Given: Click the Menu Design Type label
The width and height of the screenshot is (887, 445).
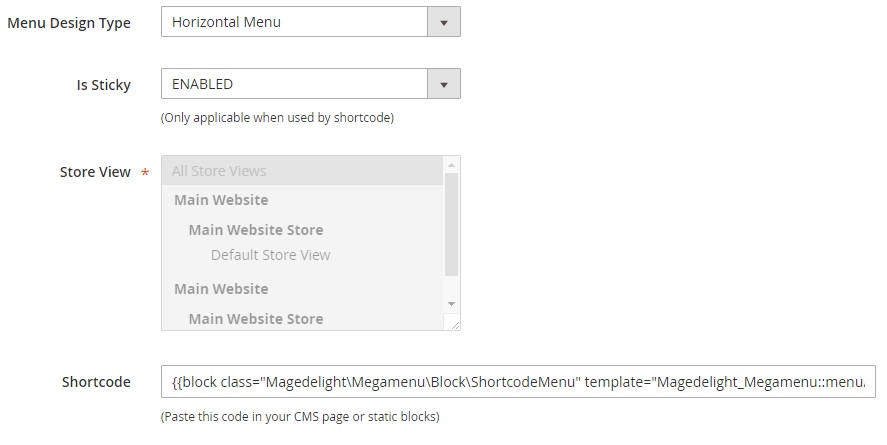Looking at the screenshot, I should (69, 23).
